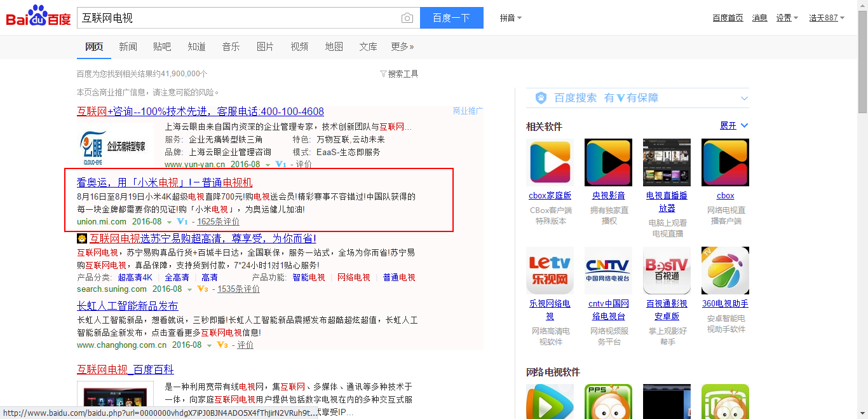Screen dimensions: 868x419
Task: Open the 长虹人工智能新品发布 result
Action: [x=128, y=306]
